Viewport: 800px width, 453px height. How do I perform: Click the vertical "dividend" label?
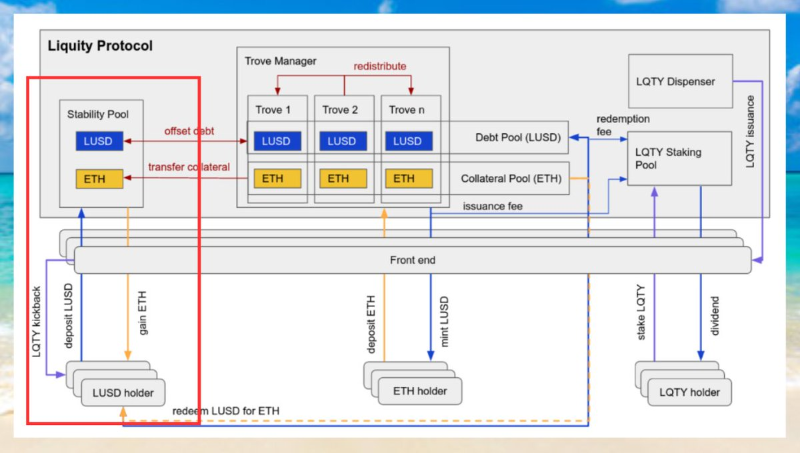coord(714,316)
